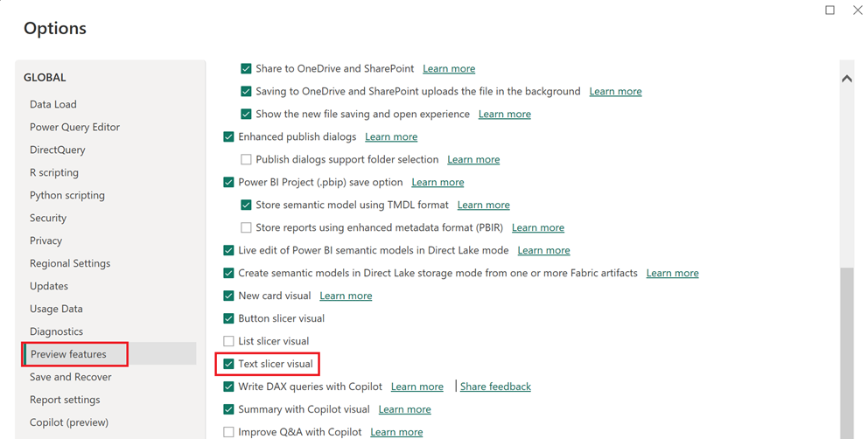Go to Power Query Editor options
Image resolution: width=868 pixels, height=439 pixels.
click(x=74, y=127)
